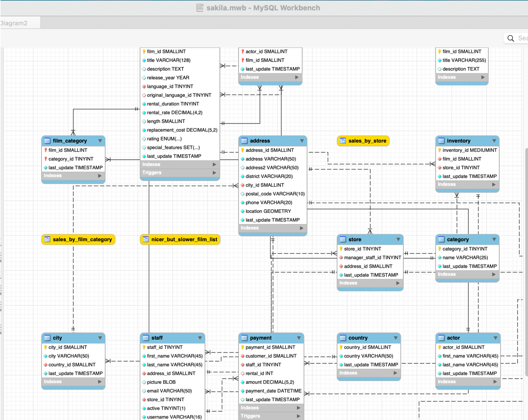Viewport: 528px width, 420px height.
Task: Collapse the actor table with its arrow
Action: click(495, 338)
